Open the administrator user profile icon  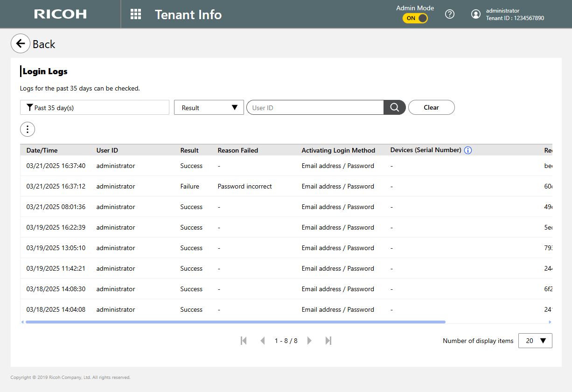coord(476,14)
